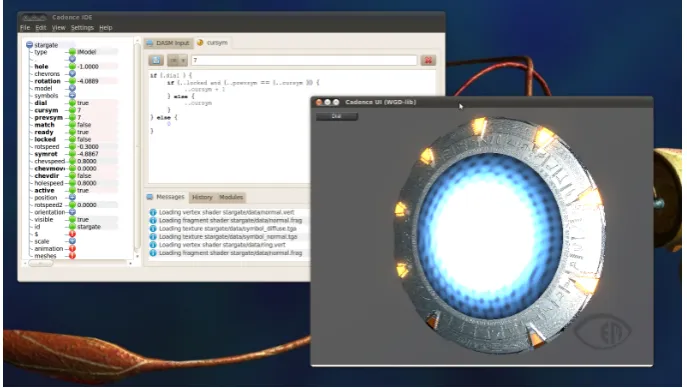The image size is (687, 388).
Task: Open the Settings menu
Action: (x=82, y=28)
